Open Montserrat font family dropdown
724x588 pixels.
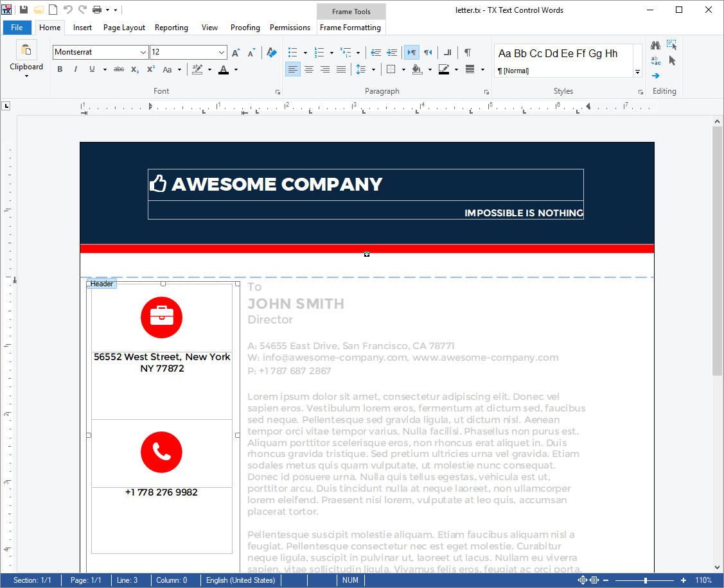143,52
